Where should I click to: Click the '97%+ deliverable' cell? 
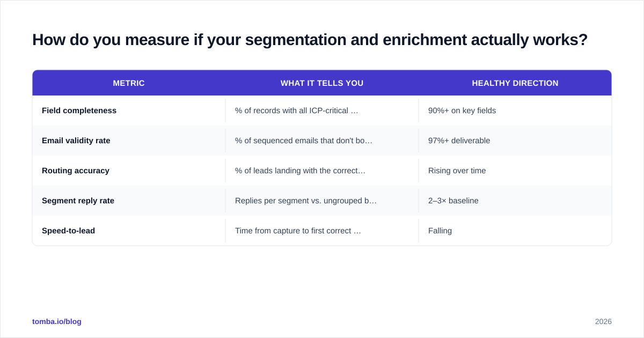click(515, 141)
